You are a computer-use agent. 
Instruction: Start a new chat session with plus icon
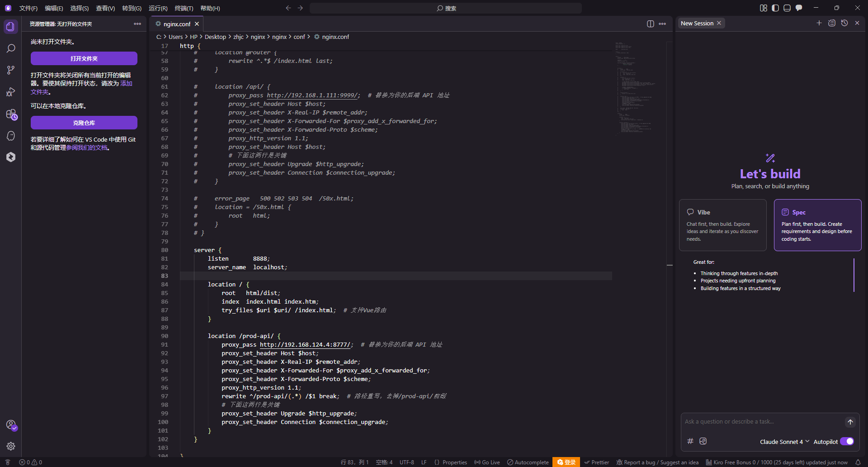(819, 23)
